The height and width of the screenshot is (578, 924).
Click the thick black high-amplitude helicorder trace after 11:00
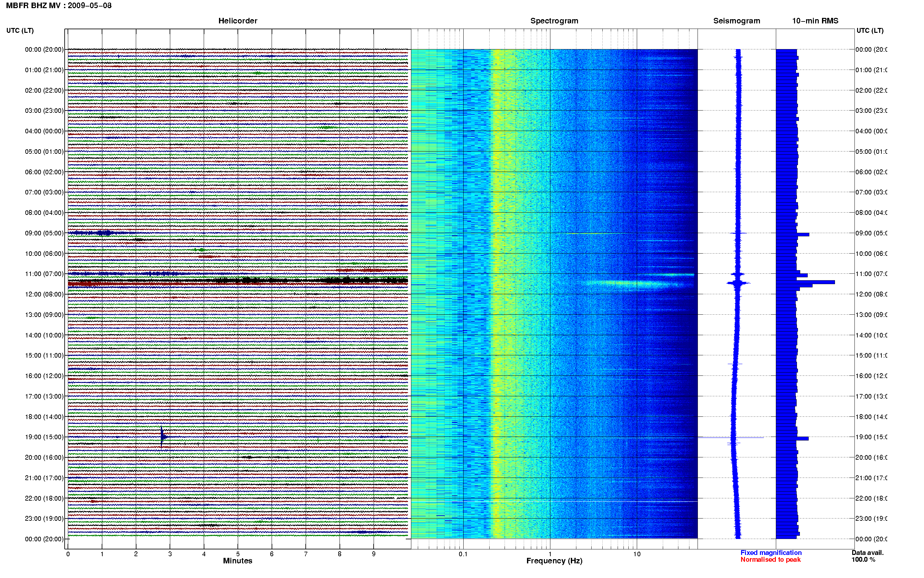pos(237,281)
